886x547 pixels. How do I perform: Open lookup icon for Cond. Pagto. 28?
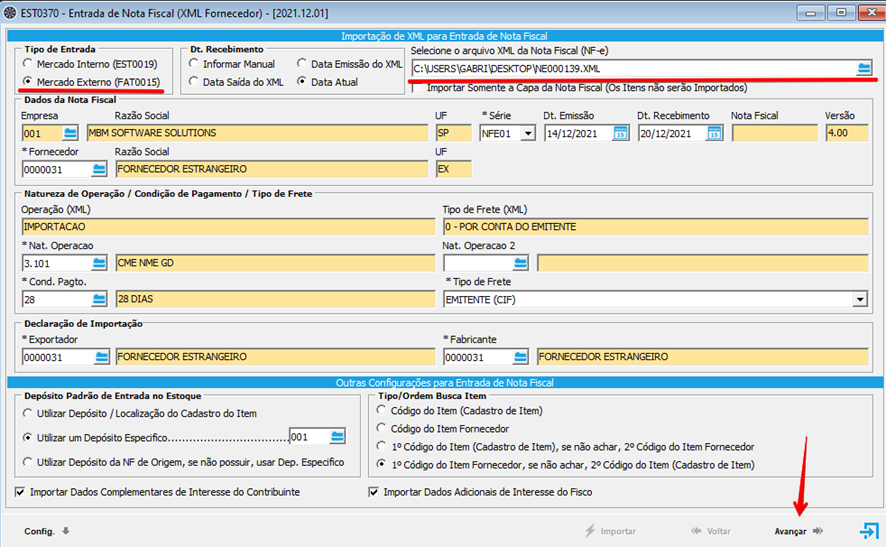99,299
